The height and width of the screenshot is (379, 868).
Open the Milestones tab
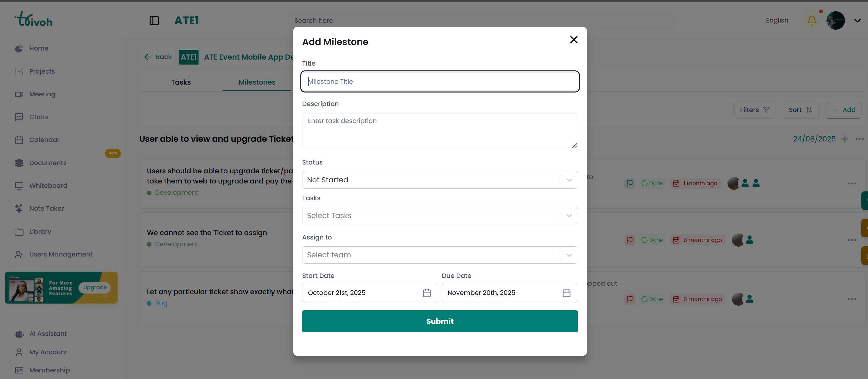tap(257, 82)
